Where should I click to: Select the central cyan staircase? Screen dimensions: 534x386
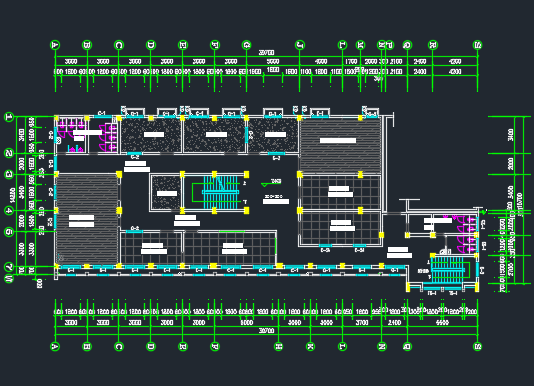tap(220, 192)
